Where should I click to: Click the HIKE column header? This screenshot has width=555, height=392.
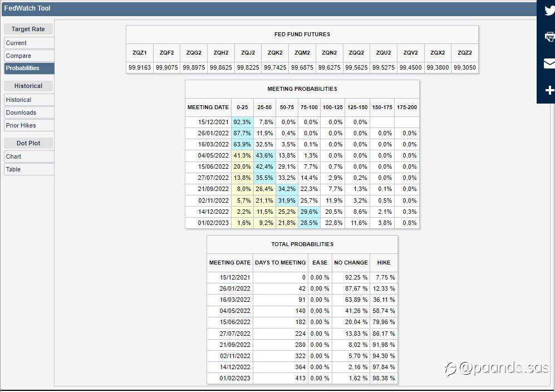[x=384, y=263]
